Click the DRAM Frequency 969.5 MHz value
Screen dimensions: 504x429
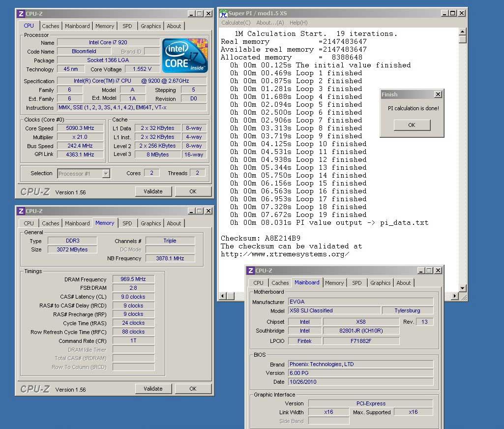click(x=133, y=279)
